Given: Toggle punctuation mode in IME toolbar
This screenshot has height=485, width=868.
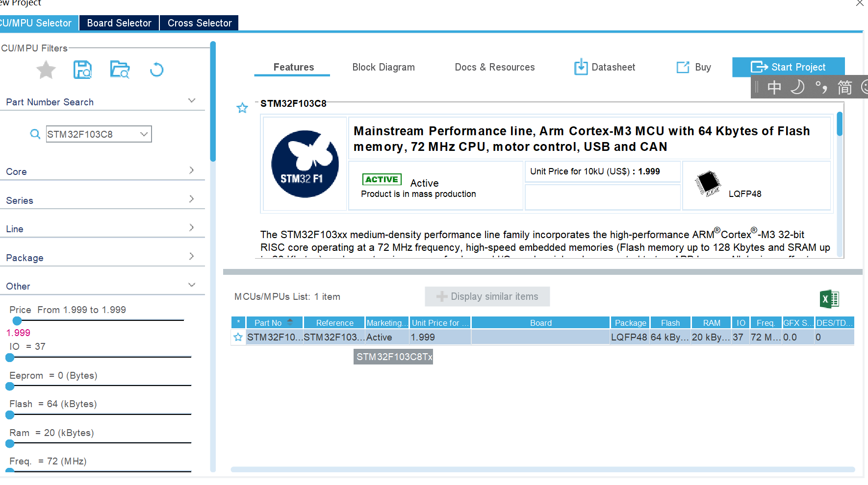Looking at the screenshot, I should pos(821,87).
